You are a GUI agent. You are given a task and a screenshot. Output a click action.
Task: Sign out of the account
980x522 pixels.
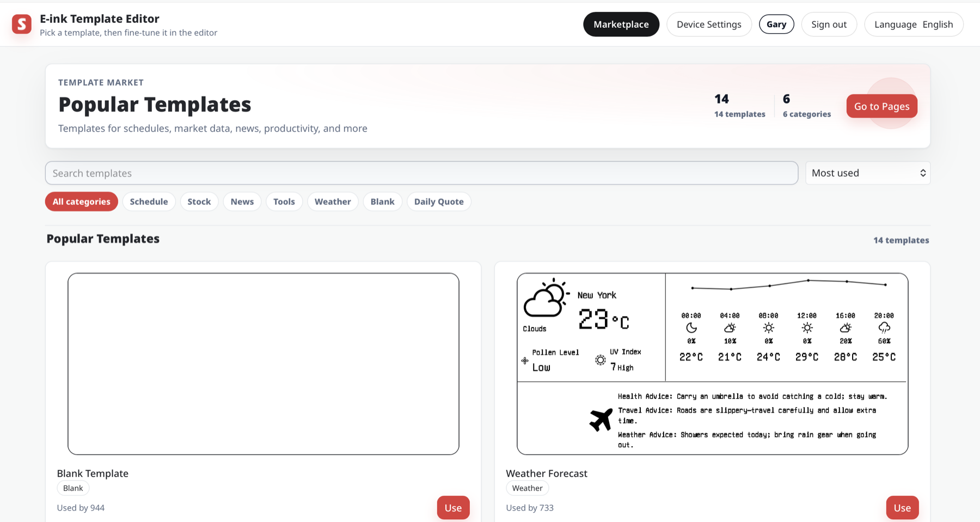(829, 25)
